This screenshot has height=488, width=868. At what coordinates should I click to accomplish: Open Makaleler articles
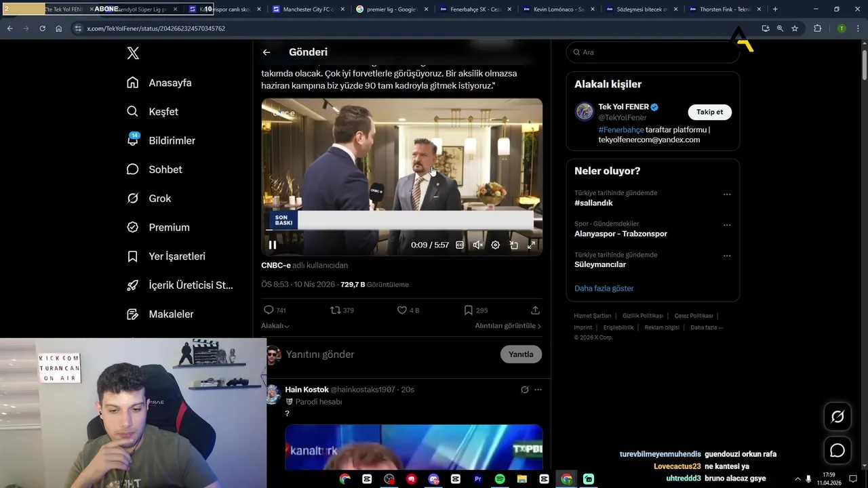coord(160,314)
